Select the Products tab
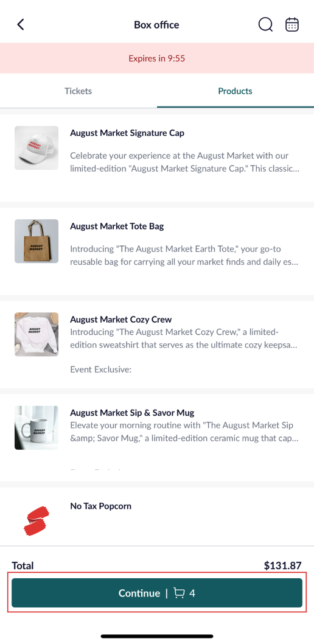This screenshot has width=314, height=644. (235, 91)
